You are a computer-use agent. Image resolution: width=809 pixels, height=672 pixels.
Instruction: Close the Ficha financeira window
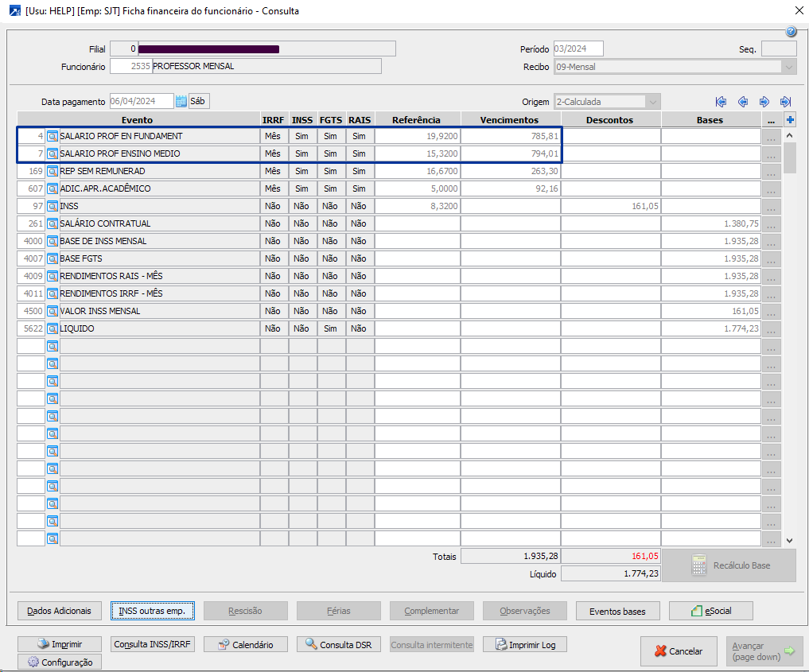799,10
